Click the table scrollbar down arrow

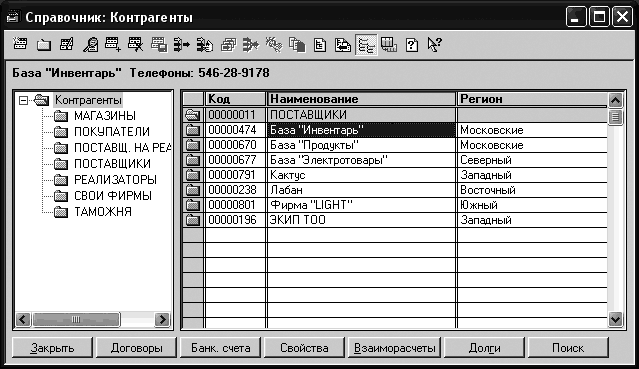click(615, 319)
